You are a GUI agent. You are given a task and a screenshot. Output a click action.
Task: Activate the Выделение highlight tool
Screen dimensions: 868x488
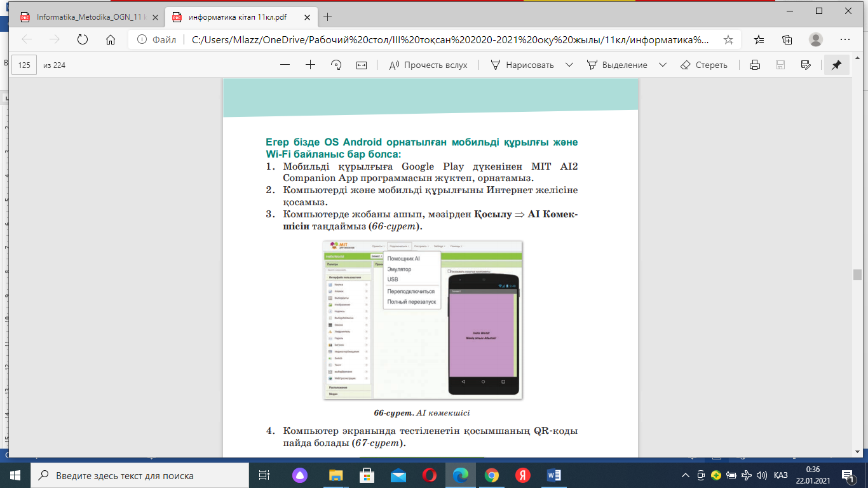(617, 65)
